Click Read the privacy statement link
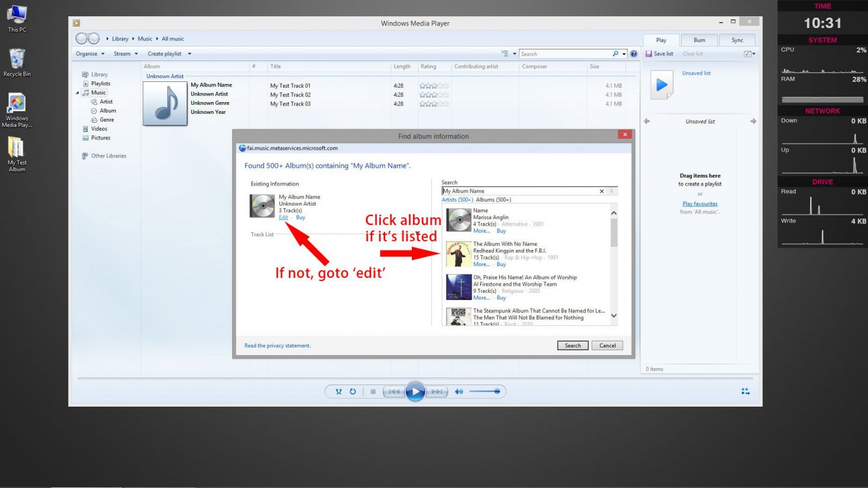Viewport: 868px width, 488px height. click(277, 346)
